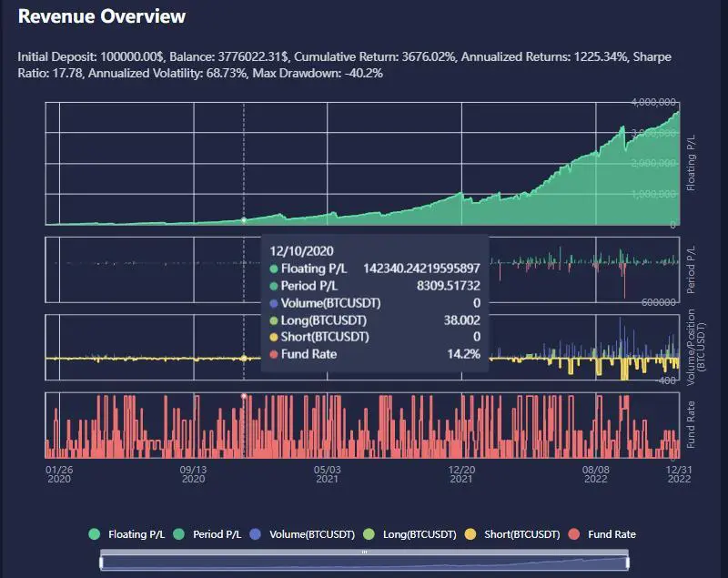Click the blue Volume(BTCUSDT) legend dot
This screenshot has width=728, height=578.
(x=256, y=534)
